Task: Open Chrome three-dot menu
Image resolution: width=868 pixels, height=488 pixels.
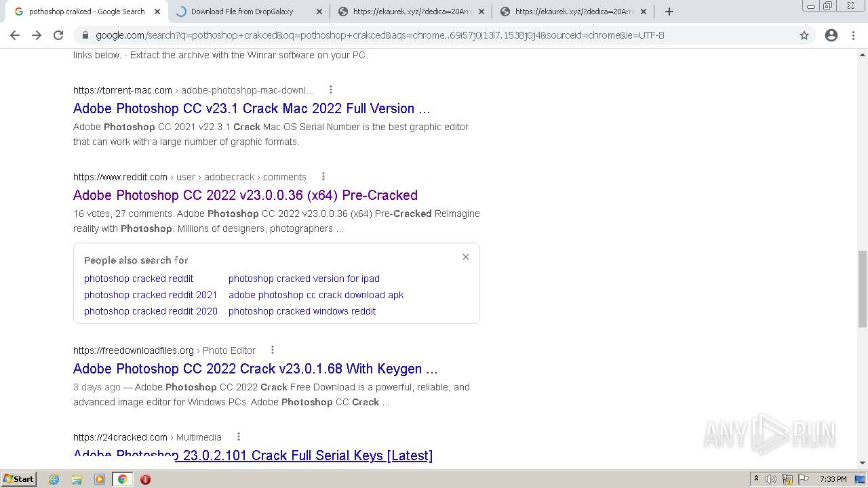Action: click(x=853, y=35)
